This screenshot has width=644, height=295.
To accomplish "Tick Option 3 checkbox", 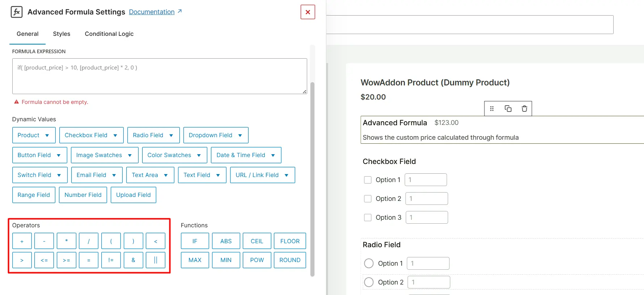I will click(x=368, y=218).
